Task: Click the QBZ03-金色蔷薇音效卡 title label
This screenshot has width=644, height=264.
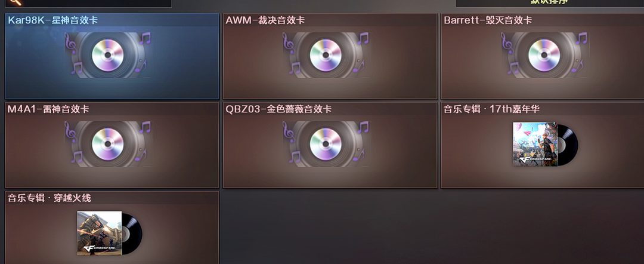Action: point(278,109)
